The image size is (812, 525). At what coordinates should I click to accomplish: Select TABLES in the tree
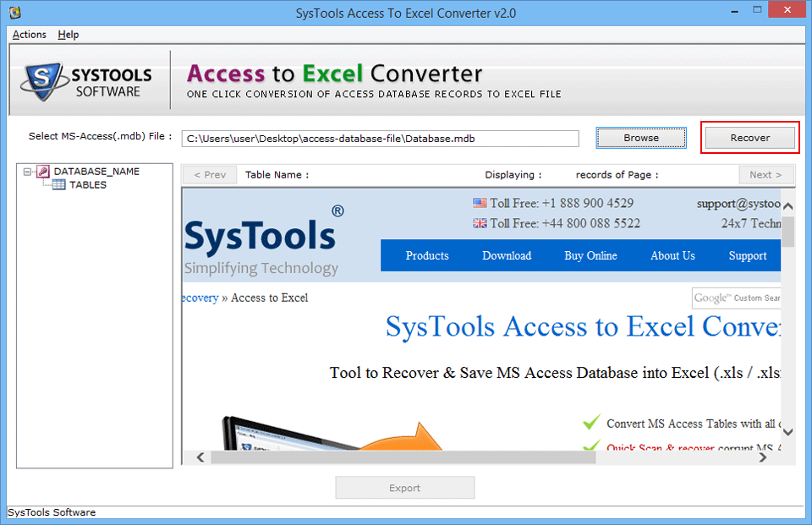coord(88,185)
